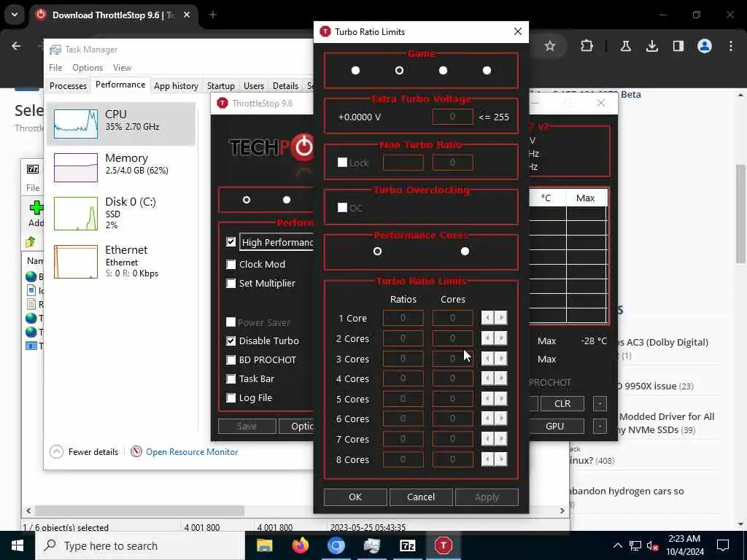Select the Memory performance graph
Screen dimensions: 747x560
point(121,167)
